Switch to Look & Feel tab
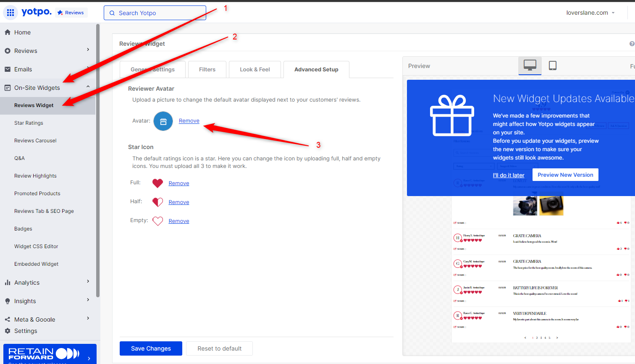The image size is (635, 364). [255, 70]
